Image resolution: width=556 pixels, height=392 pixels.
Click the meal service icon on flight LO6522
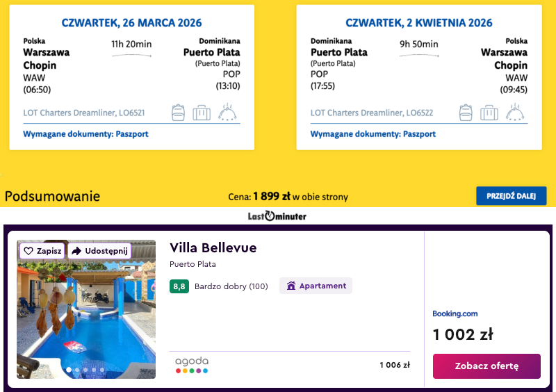pyautogui.click(x=515, y=112)
